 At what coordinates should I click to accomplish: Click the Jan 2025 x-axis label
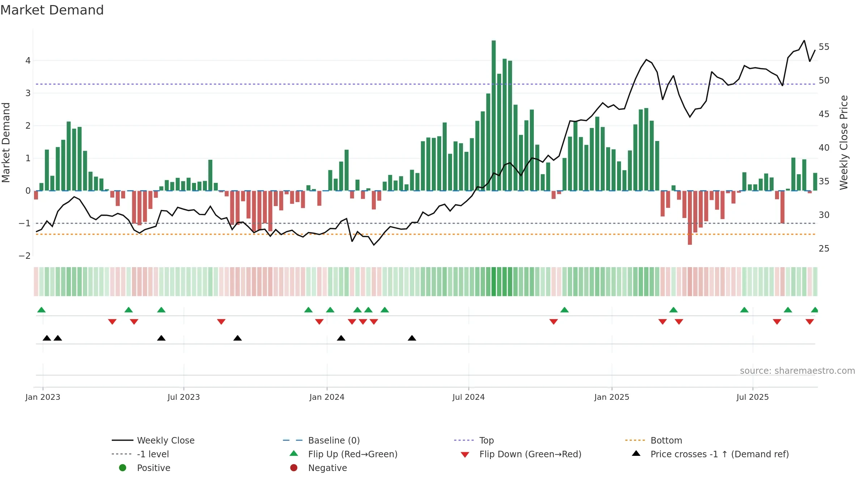tap(612, 397)
